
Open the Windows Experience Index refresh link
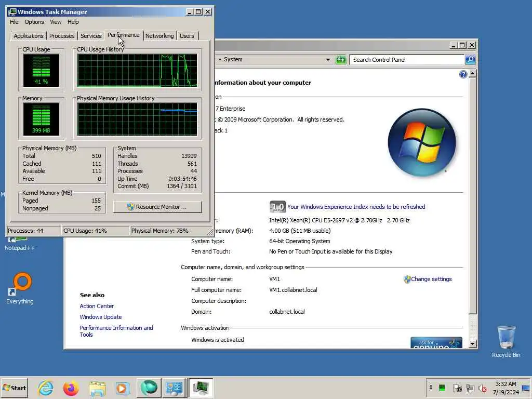356,207
